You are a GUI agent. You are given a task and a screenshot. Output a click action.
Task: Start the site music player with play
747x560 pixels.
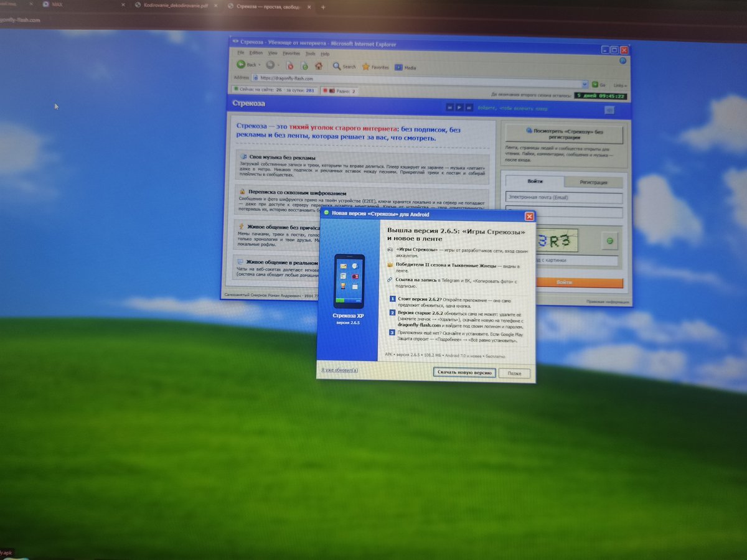point(459,107)
